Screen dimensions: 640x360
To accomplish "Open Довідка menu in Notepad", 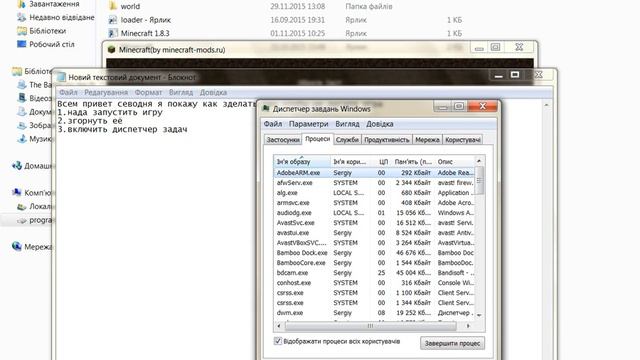I will (213, 93).
